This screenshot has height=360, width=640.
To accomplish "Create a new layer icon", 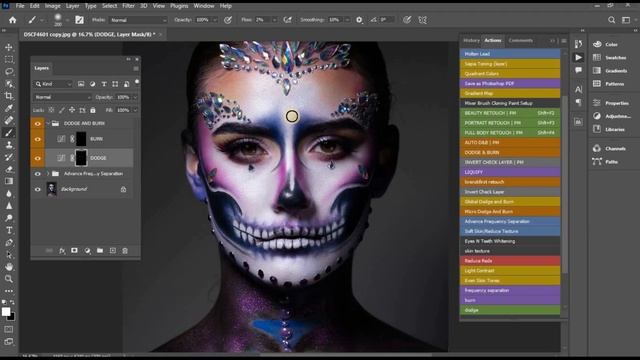I will [x=112, y=251].
